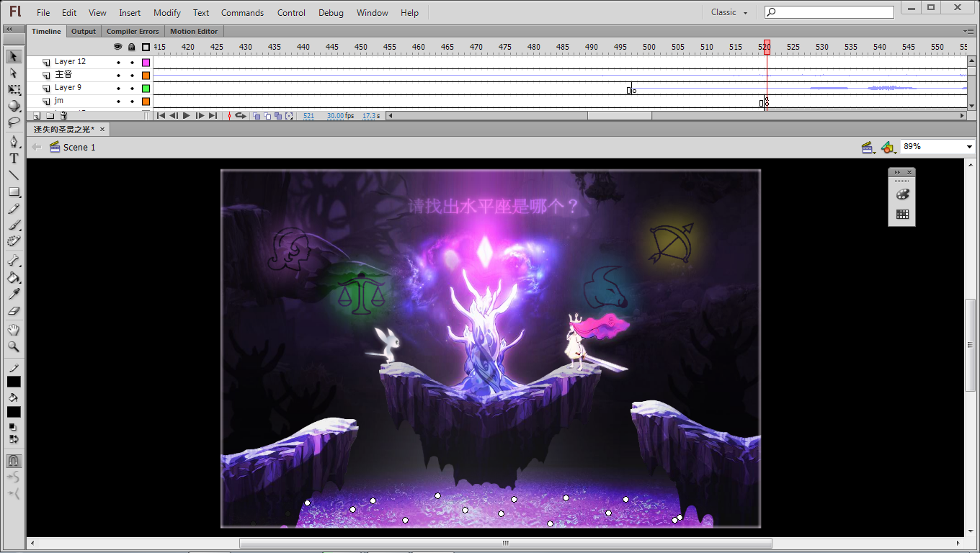The width and height of the screenshot is (980, 553).
Task: Select the Pen tool
Action: 14,142
